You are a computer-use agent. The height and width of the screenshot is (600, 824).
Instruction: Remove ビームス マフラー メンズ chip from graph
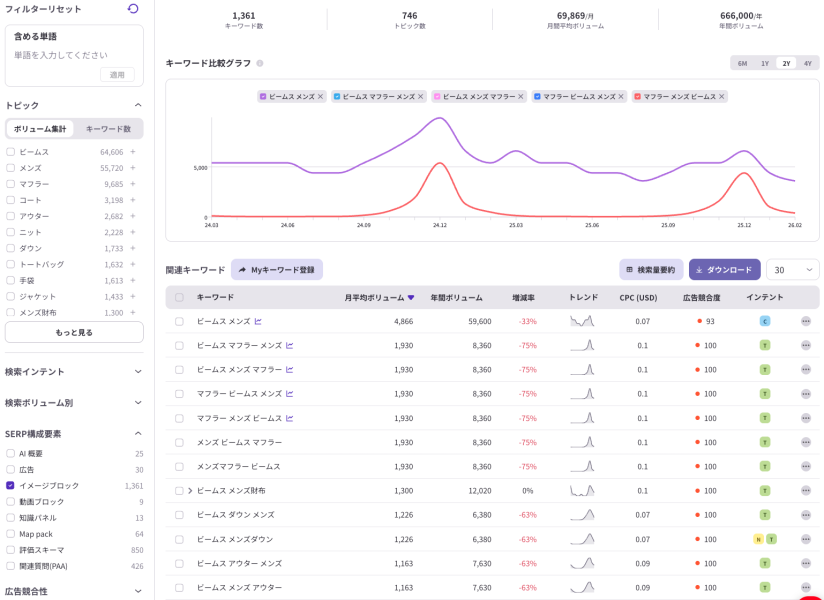click(420, 97)
